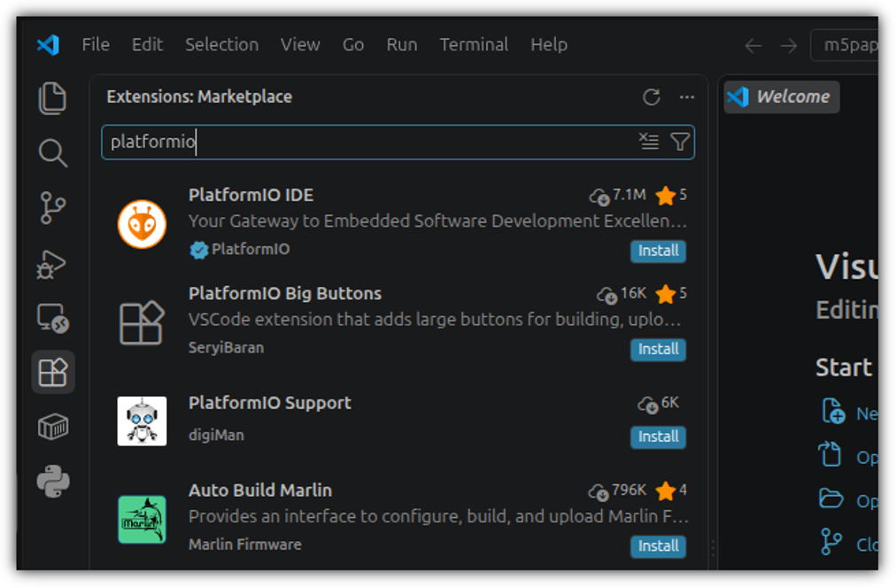Open Views and More Actions ellipsis
The width and height of the screenshot is (896, 588).
687,97
